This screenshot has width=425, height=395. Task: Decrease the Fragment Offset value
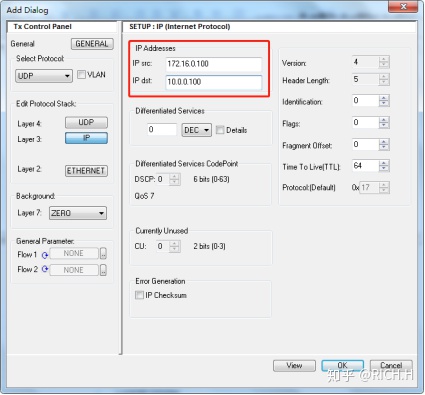384,148
